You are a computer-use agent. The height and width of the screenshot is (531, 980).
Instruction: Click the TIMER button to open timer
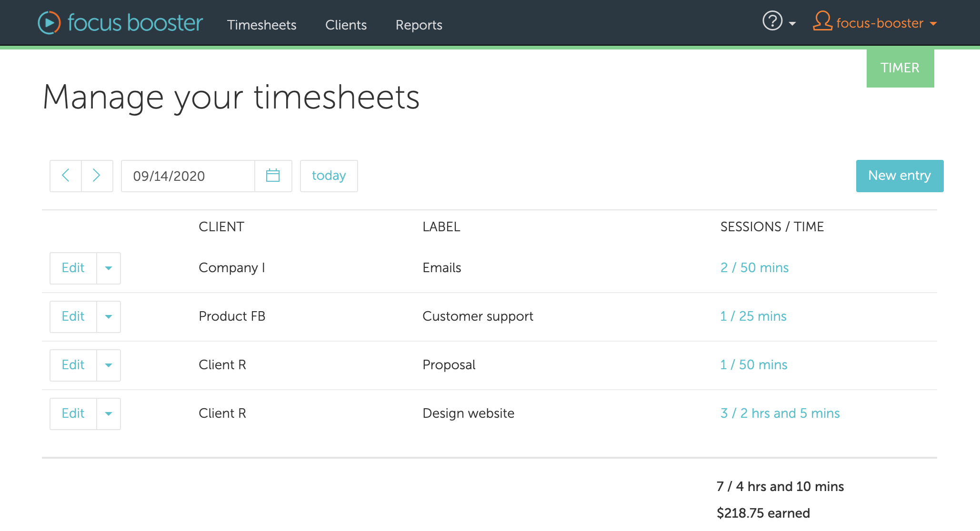point(900,68)
